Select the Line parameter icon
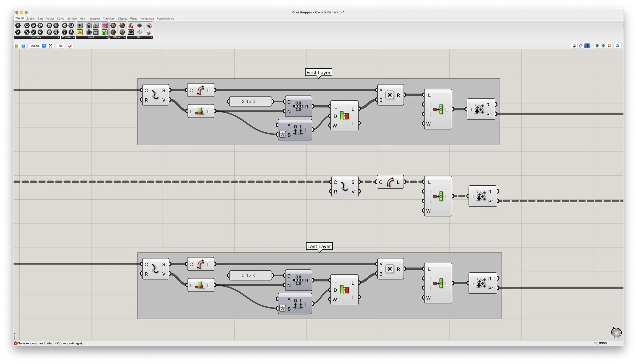637x364 pixels. click(34, 32)
